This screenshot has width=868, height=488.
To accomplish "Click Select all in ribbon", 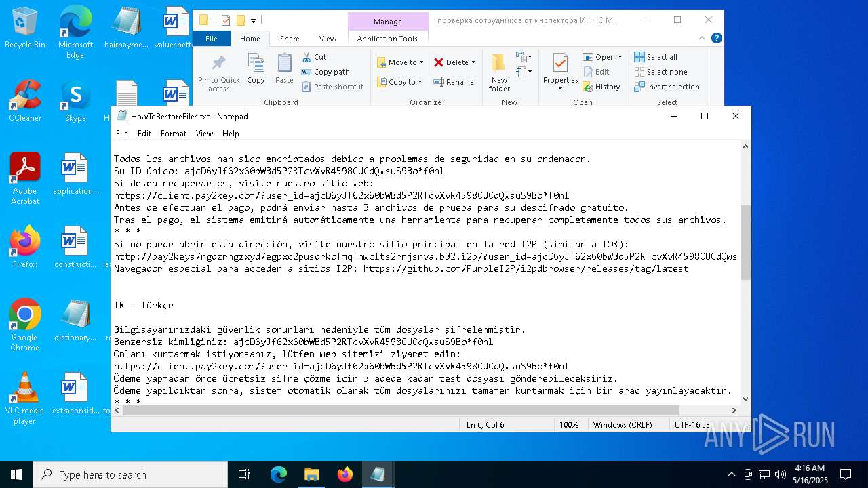I will (656, 57).
